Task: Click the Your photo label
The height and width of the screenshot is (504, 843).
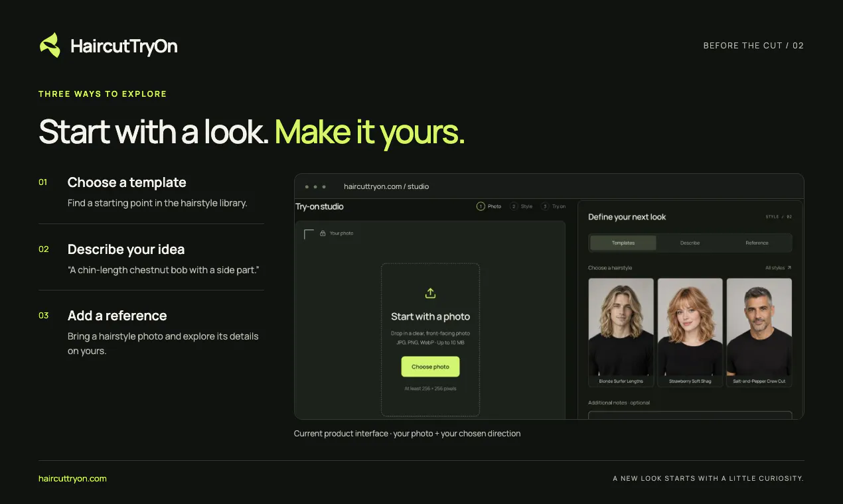Action: pyautogui.click(x=341, y=233)
